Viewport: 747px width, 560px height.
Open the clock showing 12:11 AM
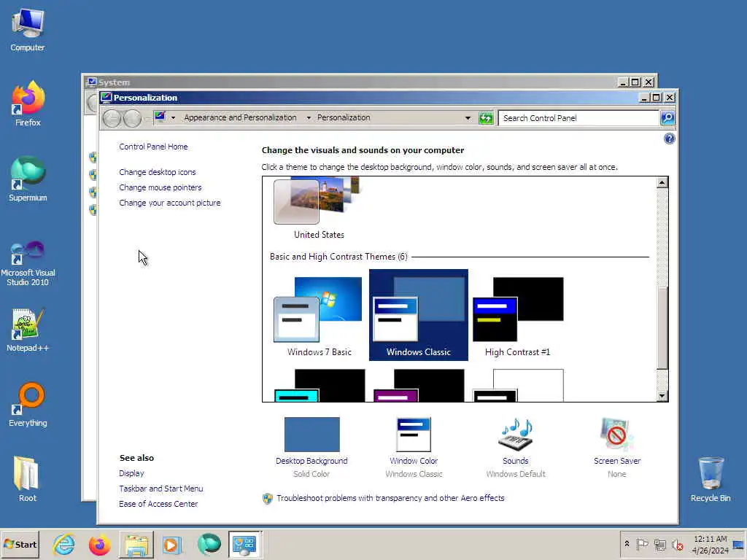click(711, 544)
